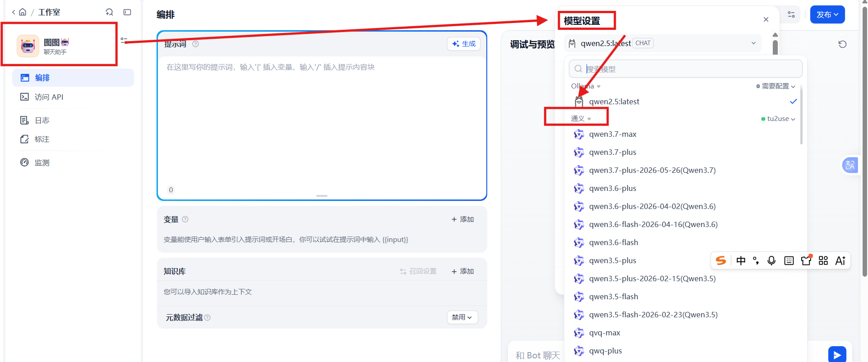Select qwen3.5-flash-2026-02-23(Qwen3.5) model

point(685,315)
